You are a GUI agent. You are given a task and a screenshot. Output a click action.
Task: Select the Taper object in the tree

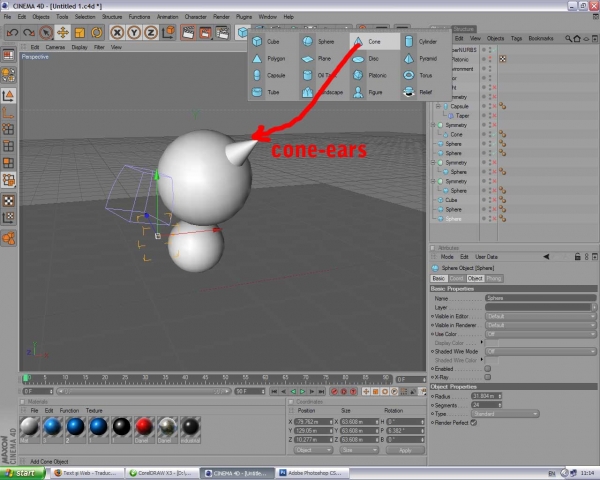462,116
